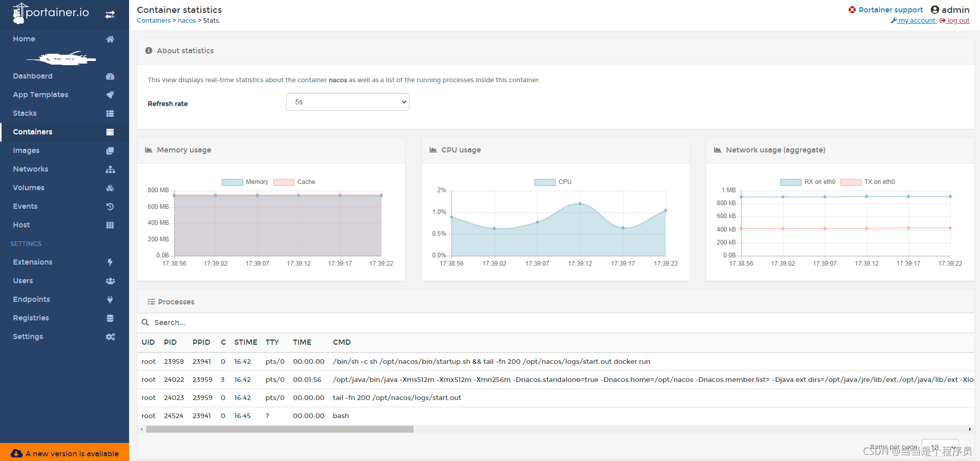980x461 pixels.
Task: Click the Endpoints plug icon
Action: (110, 299)
